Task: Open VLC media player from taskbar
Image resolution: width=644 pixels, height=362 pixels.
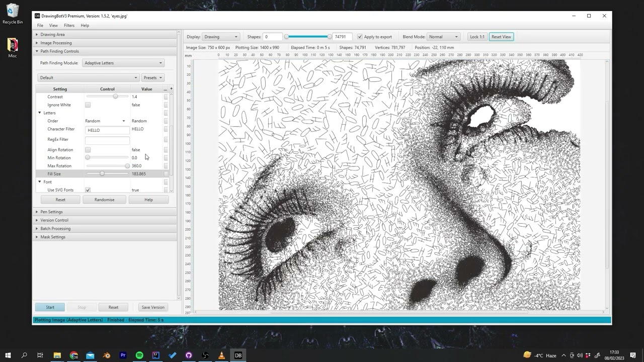Action: click(222, 355)
